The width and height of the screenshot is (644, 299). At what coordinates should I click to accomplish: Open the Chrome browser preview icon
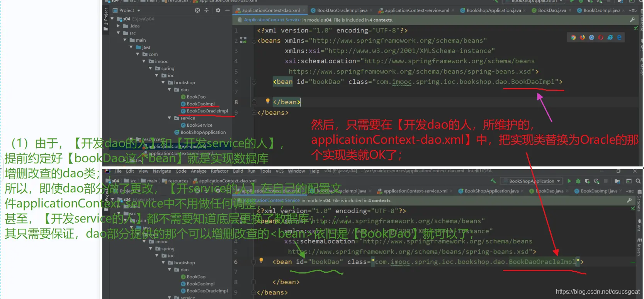(573, 37)
